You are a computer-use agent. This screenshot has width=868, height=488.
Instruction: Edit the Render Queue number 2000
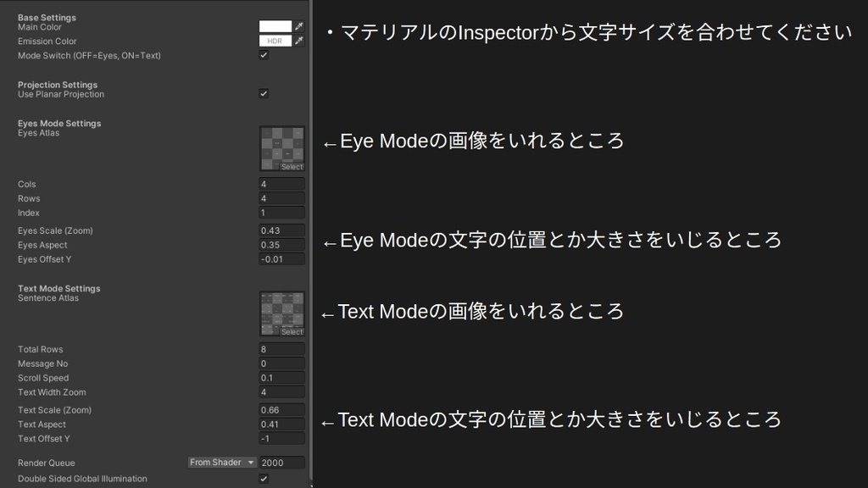281,462
